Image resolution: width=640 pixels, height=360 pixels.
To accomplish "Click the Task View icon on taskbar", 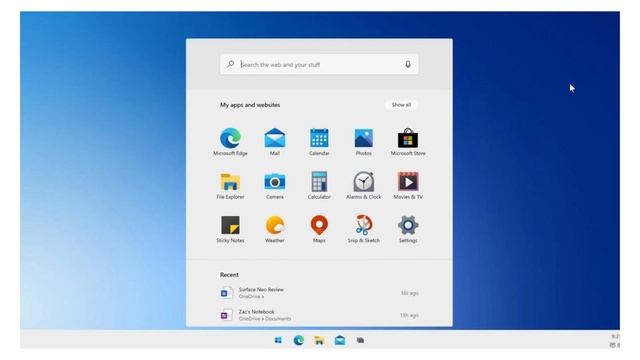I will pyautogui.click(x=360, y=340).
